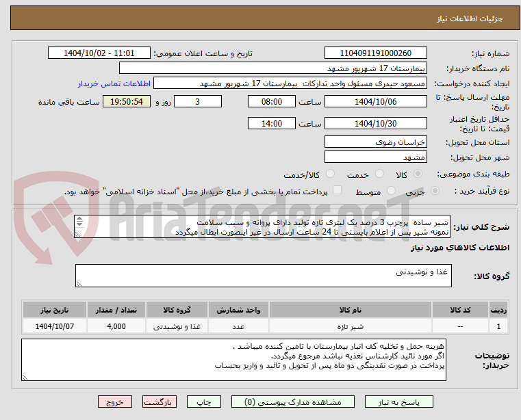
Task: Select the جزیی purchase type radio
Action: click(435, 191)
